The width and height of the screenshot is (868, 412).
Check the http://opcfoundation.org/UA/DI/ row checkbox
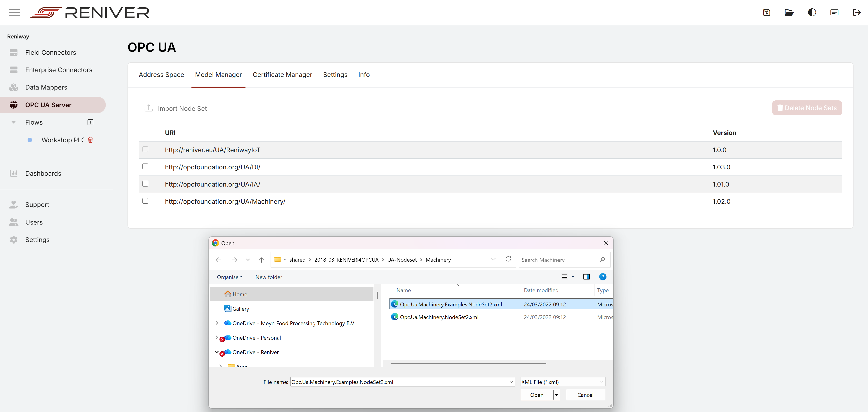[145, 166]
